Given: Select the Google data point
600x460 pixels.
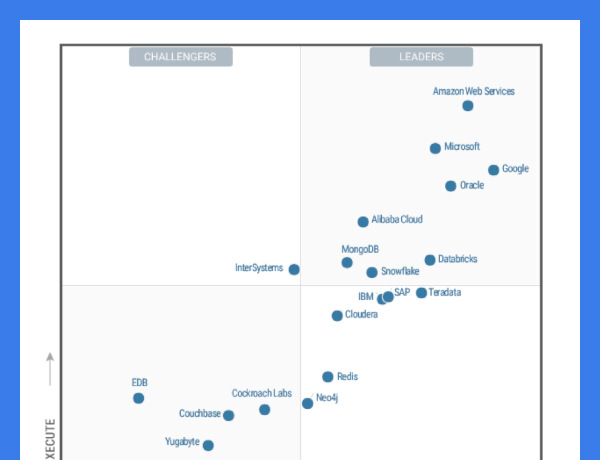Looking at the screenshot, I should point(493,170).
